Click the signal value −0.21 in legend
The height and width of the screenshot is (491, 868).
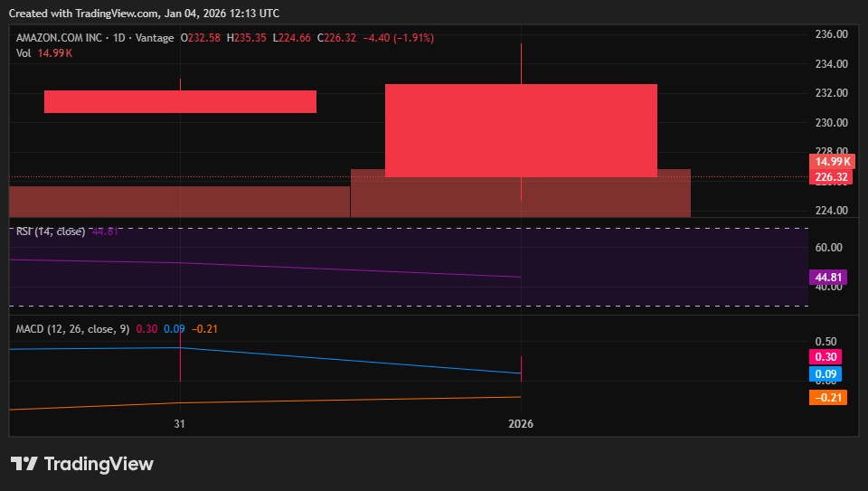205,329
